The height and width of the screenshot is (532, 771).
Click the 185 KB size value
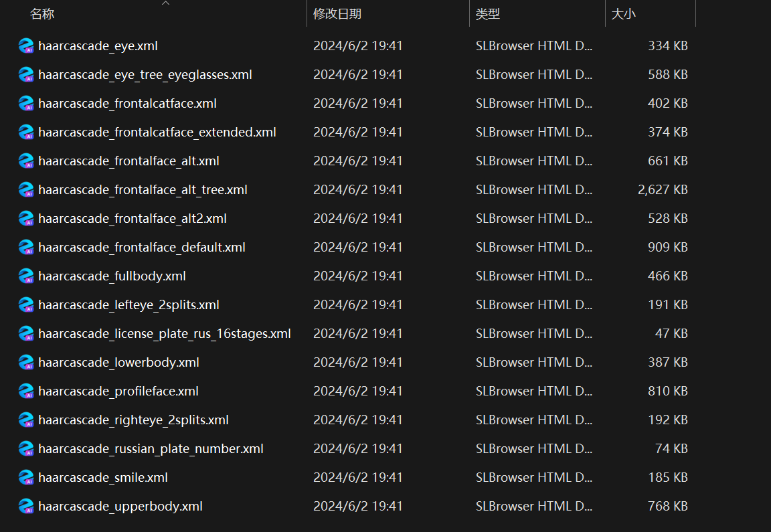pos(667,477)
